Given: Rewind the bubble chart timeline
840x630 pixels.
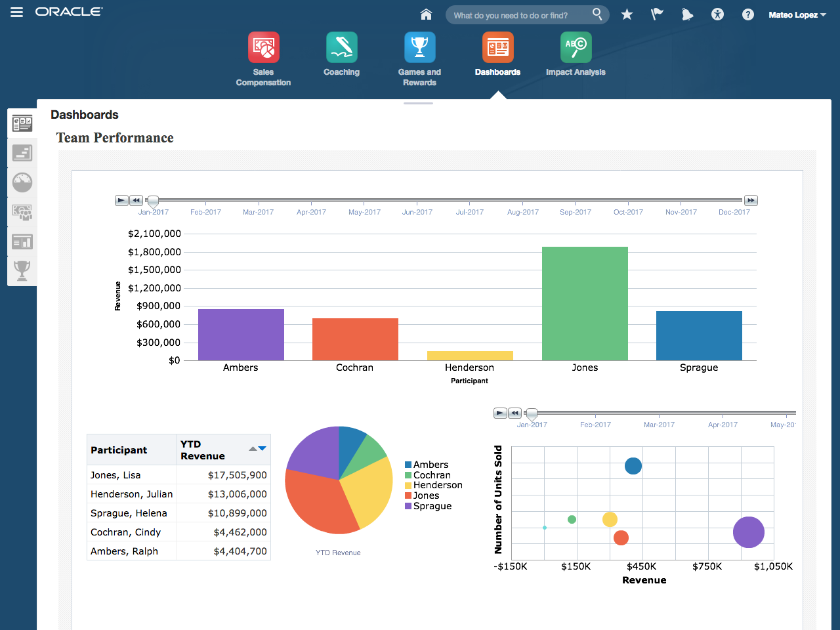Looking at the screenshot, I should tap(515, 413).
